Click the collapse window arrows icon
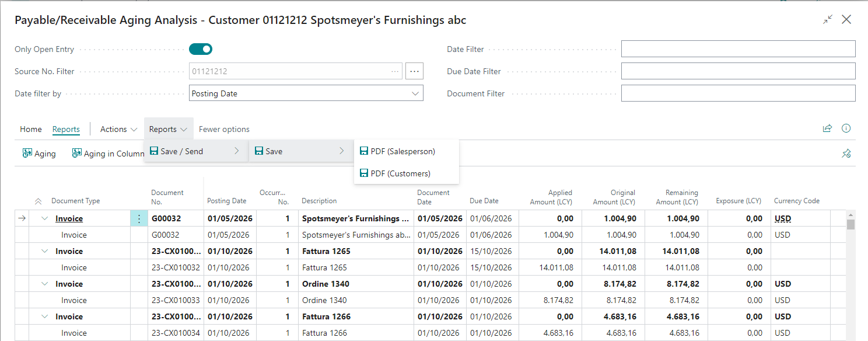The height and width of the screenshot is (341, 868). pyautogui.click(x=828, y=20)
